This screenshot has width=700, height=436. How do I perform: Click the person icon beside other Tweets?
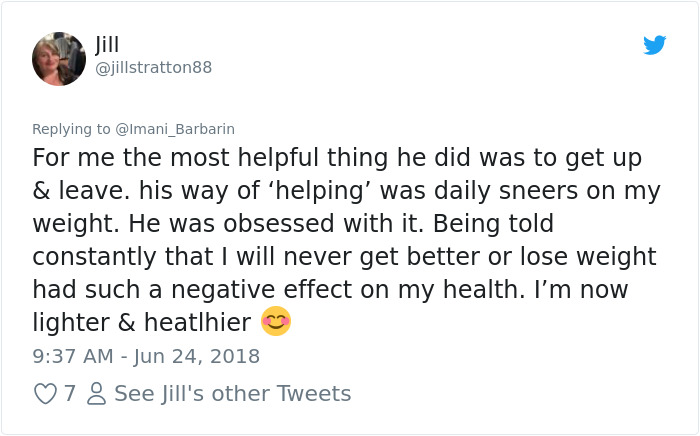(96, 394)
